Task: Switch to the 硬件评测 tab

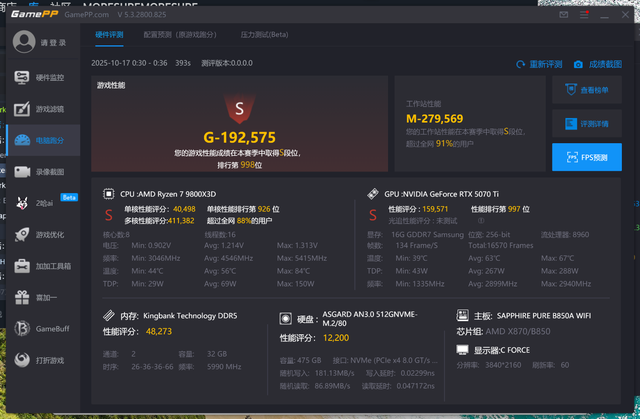Action: (109, 34)
